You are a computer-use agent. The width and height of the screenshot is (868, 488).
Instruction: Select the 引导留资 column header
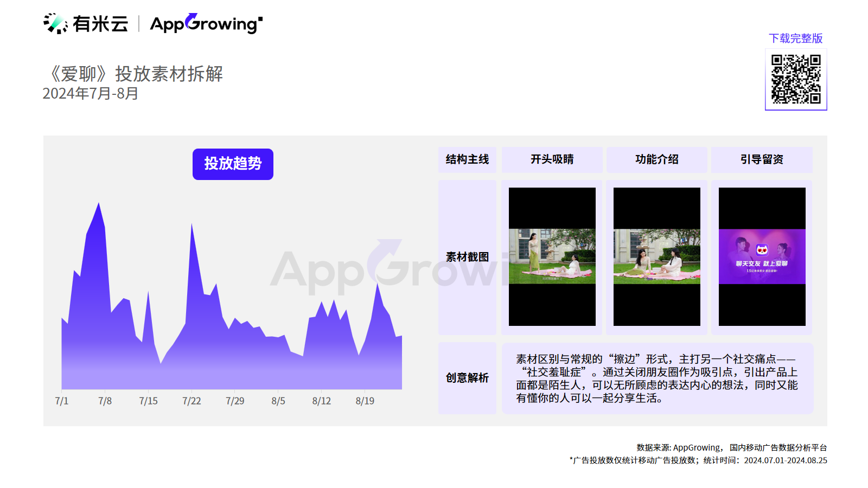point(762,159)
